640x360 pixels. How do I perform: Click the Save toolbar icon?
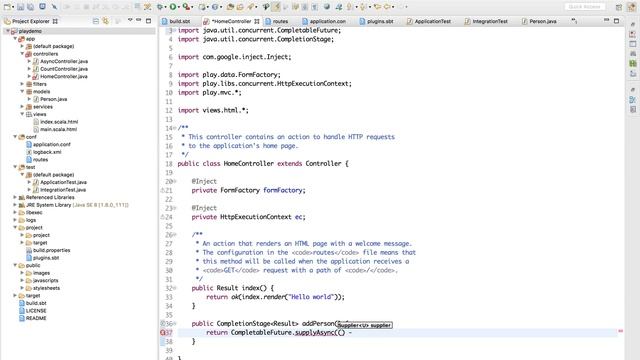20,7
